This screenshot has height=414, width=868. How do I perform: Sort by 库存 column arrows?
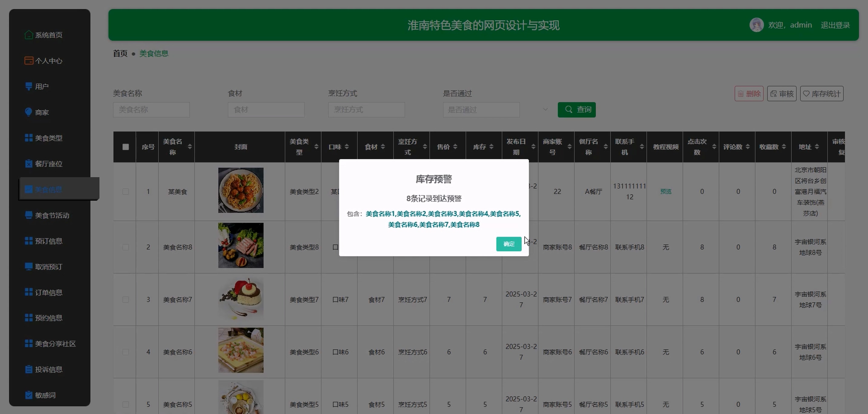click(491, 146)
